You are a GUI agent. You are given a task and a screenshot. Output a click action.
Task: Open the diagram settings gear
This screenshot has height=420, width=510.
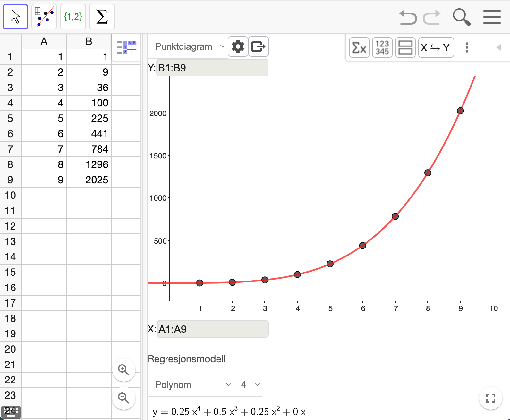pyautogui.click(x=238, y=47)
